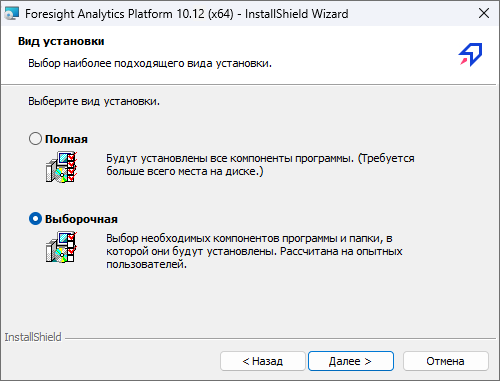The height and width of the screenshot is (381, 500).
Task: Go back with the < Назад button
Action: (263, 361)
